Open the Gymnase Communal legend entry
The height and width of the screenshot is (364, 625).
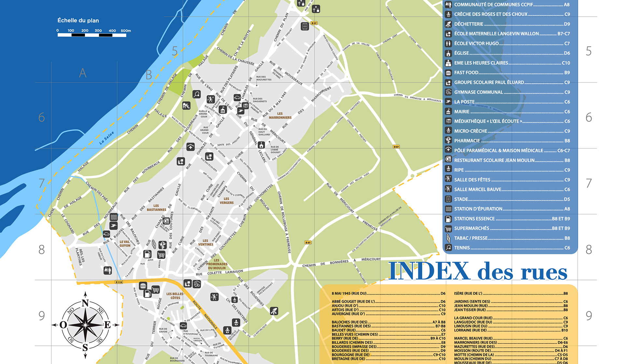478,92
